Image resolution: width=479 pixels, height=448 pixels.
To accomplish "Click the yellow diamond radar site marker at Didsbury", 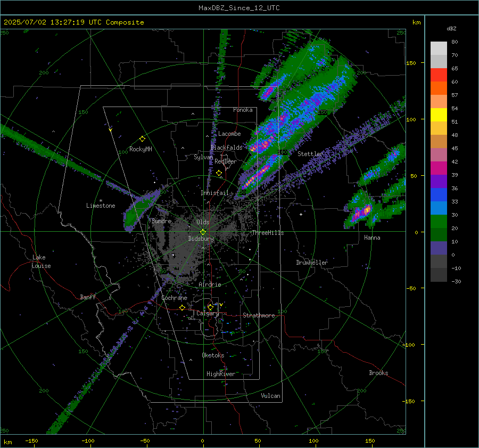I will pos(203,232).
